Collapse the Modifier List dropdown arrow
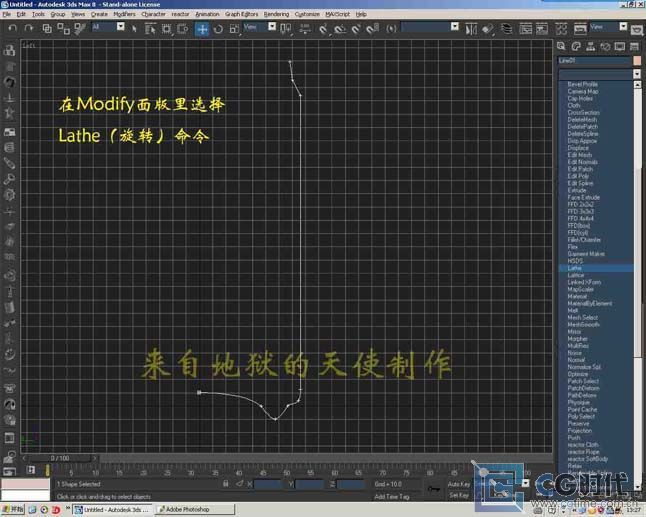The width and height of the screenshot is (646, 517). click(637, 74)
